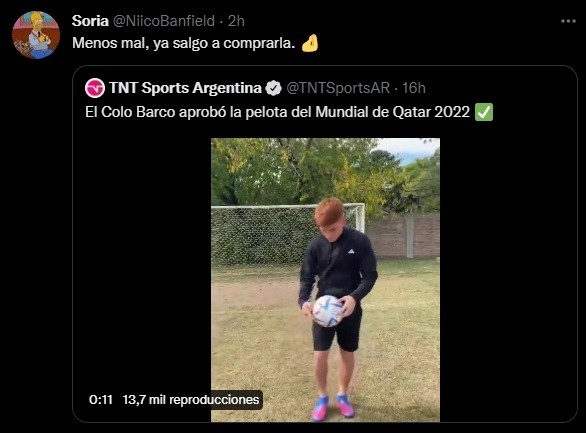This screenshot has width=586, height=433.
Task: Click the World Cup ball in the video
Action: click(327, 311)
